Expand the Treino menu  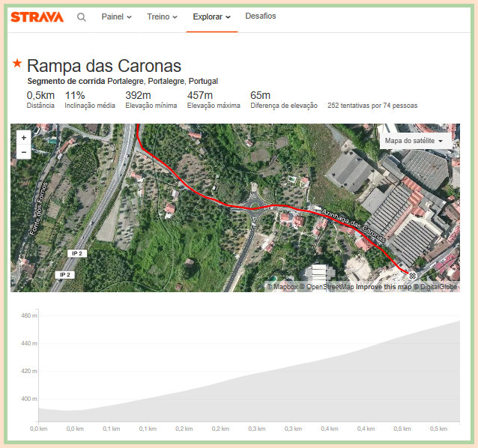point(162,16)
